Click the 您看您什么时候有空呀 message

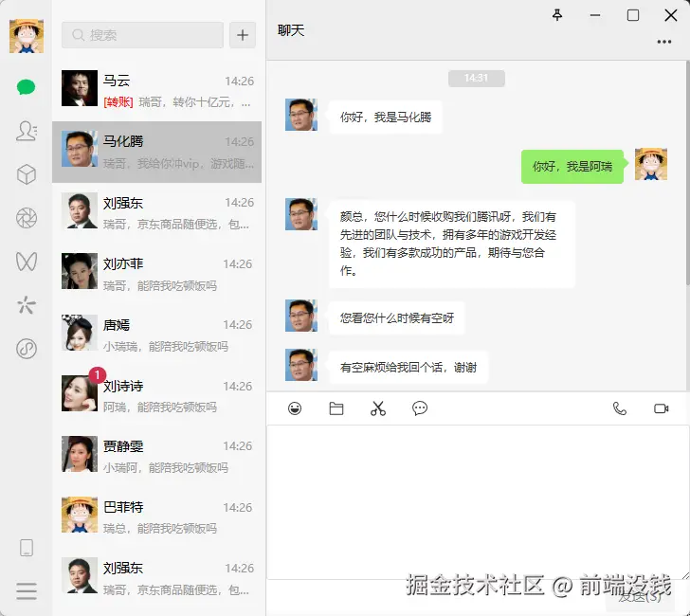point(396,318)
